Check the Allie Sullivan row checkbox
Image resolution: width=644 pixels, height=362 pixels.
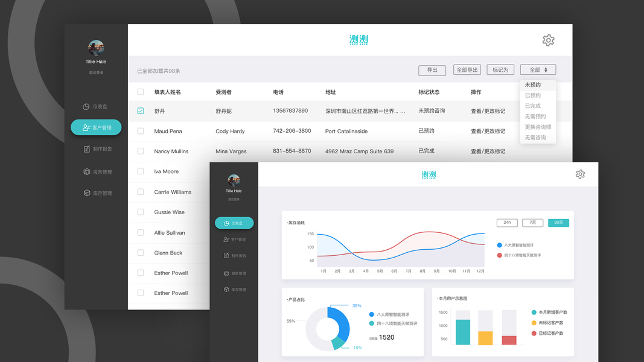141,232
